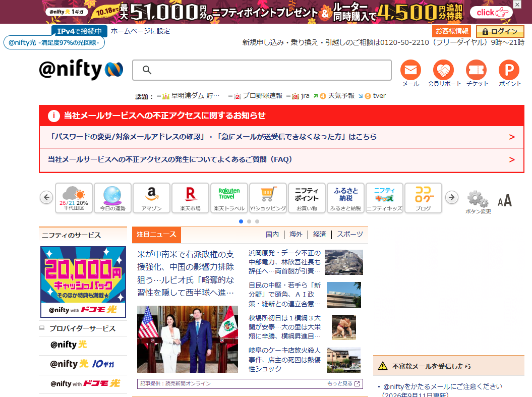This screenshot has height=397, width=532.
Task: Open the Chiyoda-ku weather tile
Action: [74, 198]
